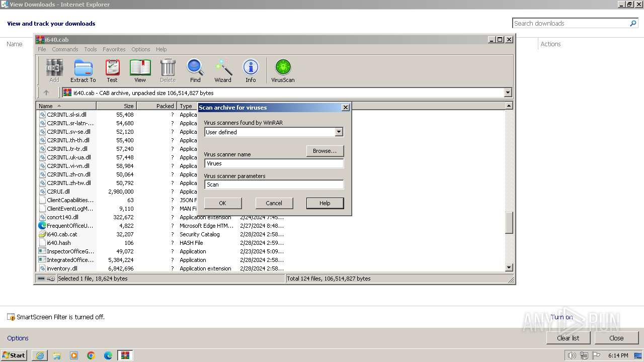Click the i640.cab.cat catalog file icon
The image size is (644, 362).
click(42, 234)
